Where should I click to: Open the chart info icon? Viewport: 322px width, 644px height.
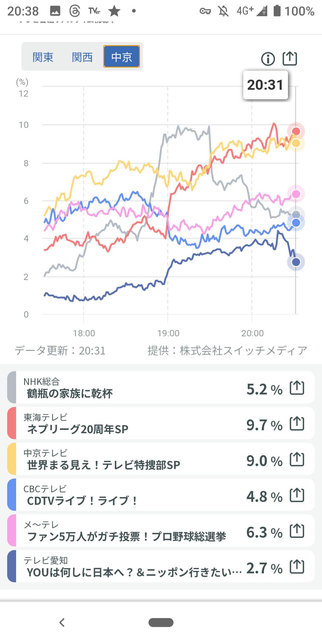[268, 59]
